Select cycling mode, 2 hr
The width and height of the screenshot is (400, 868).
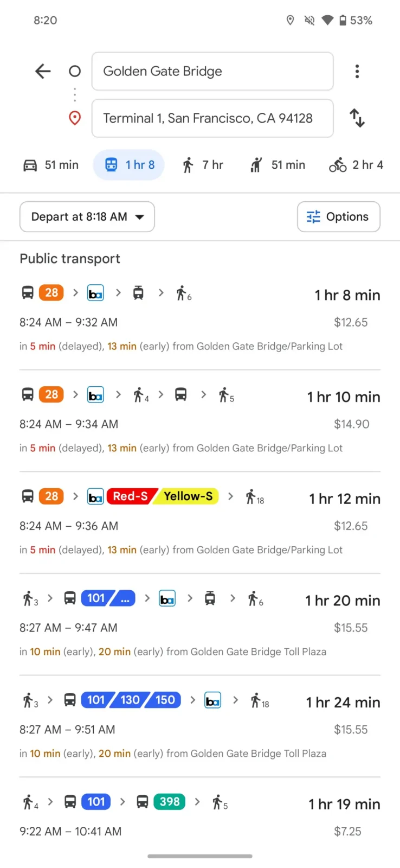pos(356,165)
